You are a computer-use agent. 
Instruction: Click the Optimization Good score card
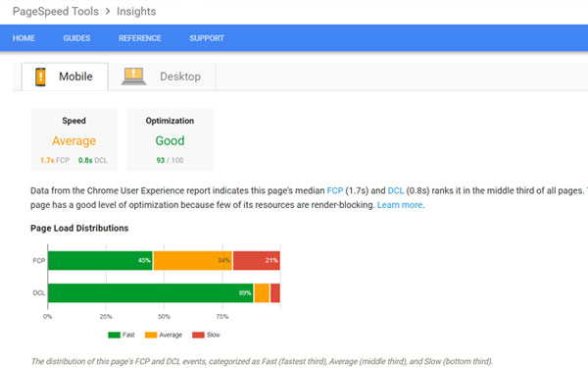(170, 139)
